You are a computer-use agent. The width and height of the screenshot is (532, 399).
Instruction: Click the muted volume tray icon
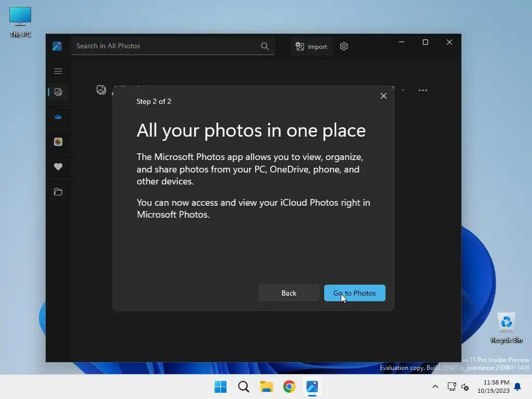465,387
